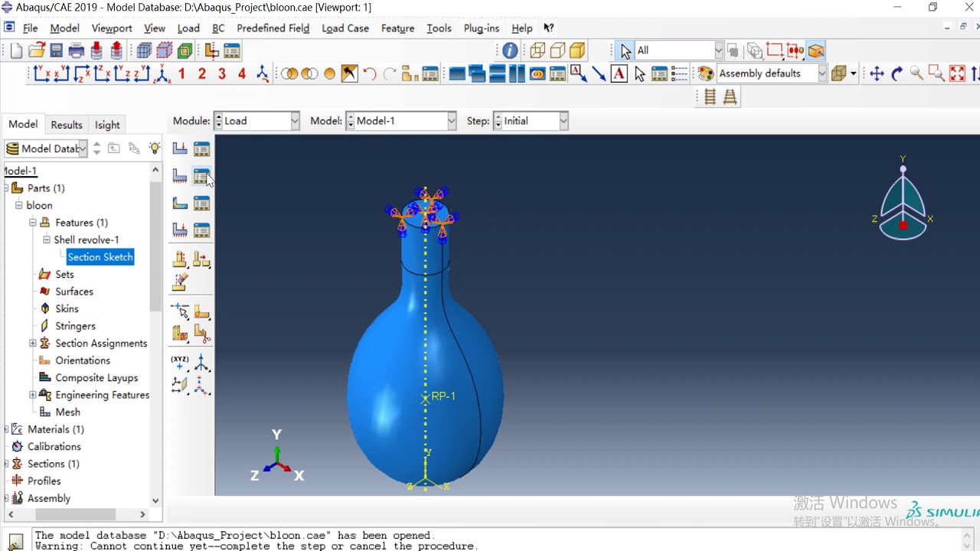Save the model database with the floppy icon

click(56, 51)
